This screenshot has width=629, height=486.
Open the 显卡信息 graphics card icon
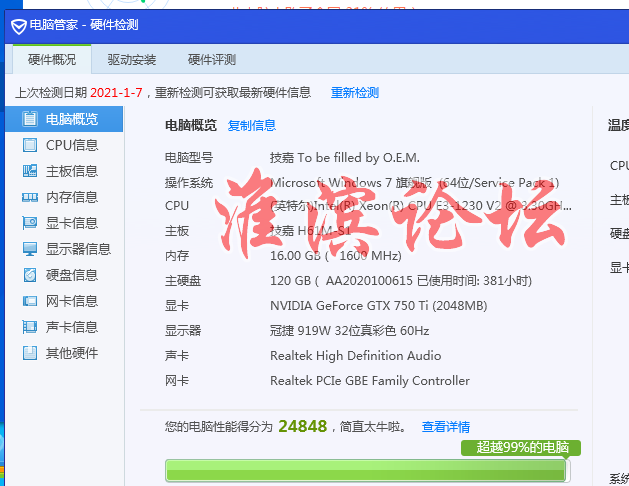[30, 223]
